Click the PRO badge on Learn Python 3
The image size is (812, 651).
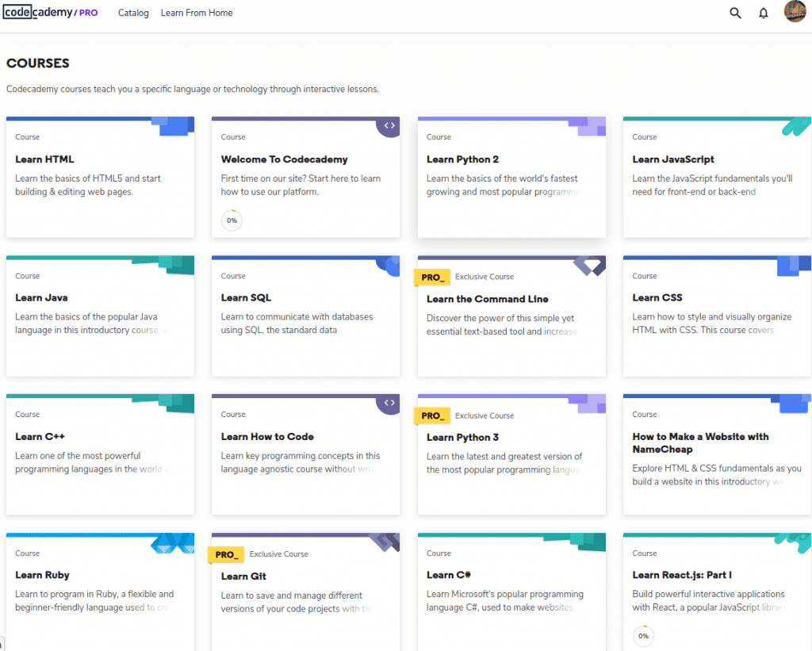(432, 415)
